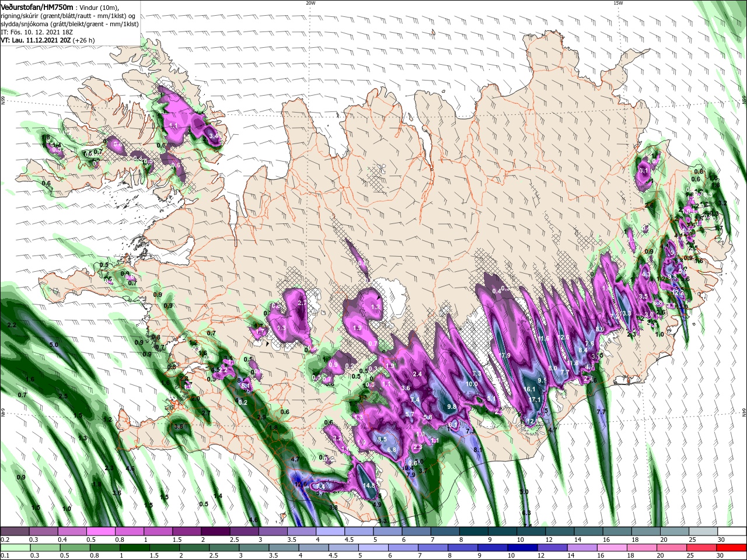Click the top-row swatch between 6 and 7
Screen dimensions: 747x560
(x=416, y=531)
